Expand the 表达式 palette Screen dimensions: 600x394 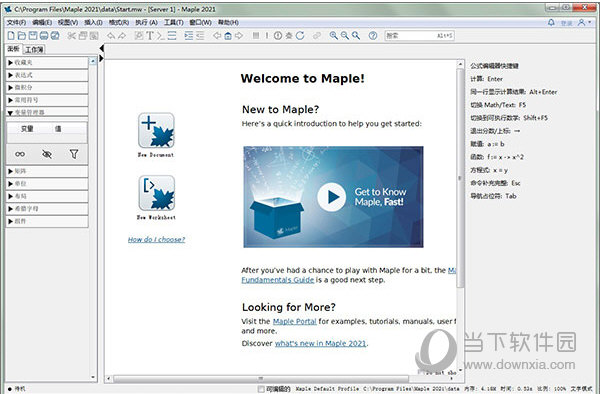47,75
